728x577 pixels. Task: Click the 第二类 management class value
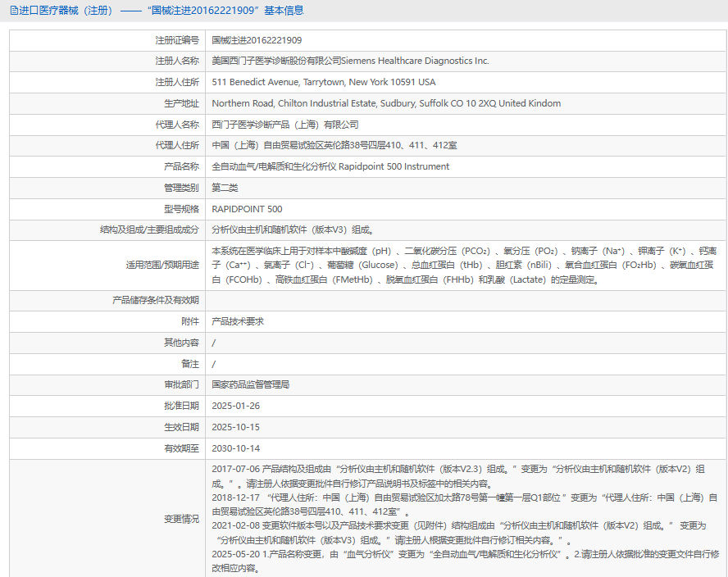pyautogui.click(x=225, y=188)
